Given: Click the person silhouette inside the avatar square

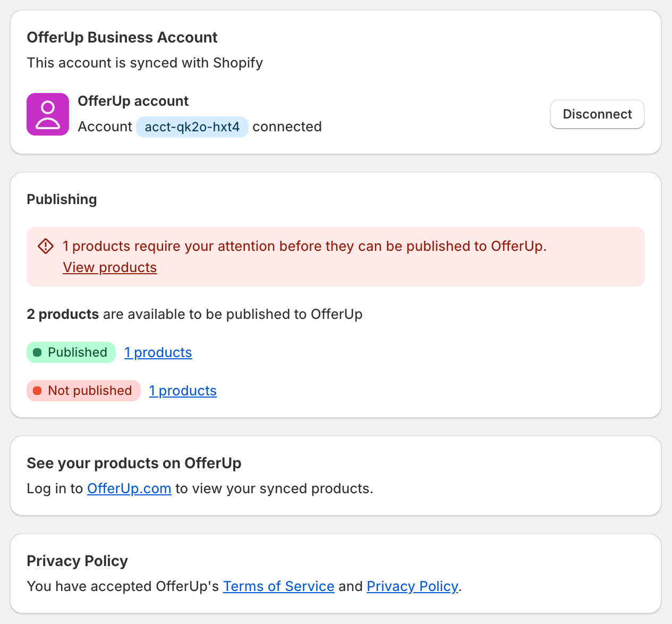Looking at the screenshot, I should point(47,114).
